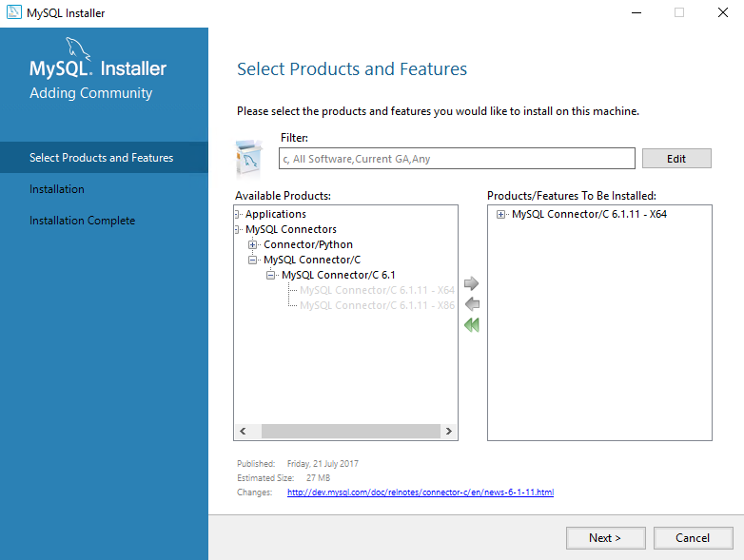Select the Connector/Python entry
The height and width of the screenshot is (560, 744).
[308, 244]
